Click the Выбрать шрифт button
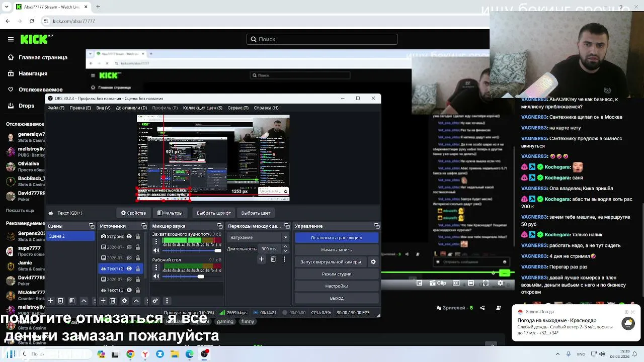Viewport: 644px width, 362px height. coord(214,213)
